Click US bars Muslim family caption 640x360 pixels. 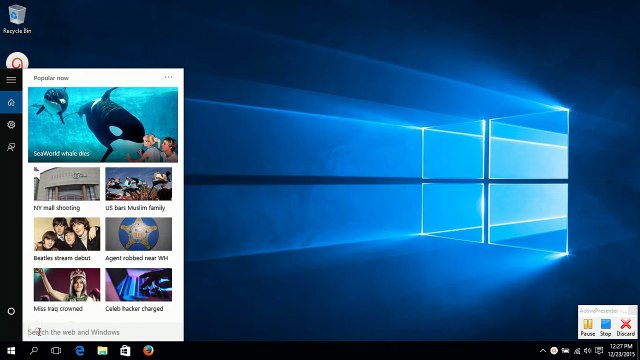(x=135, y=208)
